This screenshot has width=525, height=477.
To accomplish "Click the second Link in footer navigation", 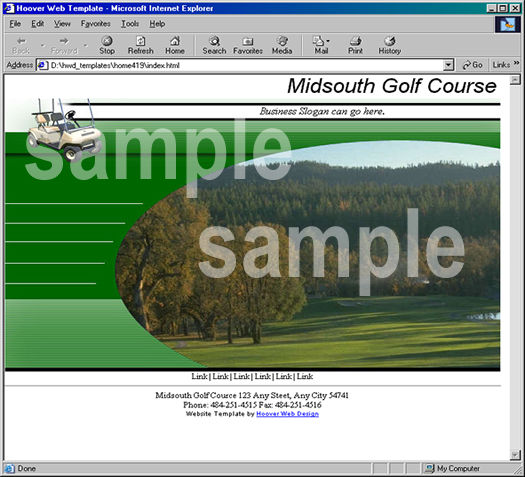I will 220,376.
